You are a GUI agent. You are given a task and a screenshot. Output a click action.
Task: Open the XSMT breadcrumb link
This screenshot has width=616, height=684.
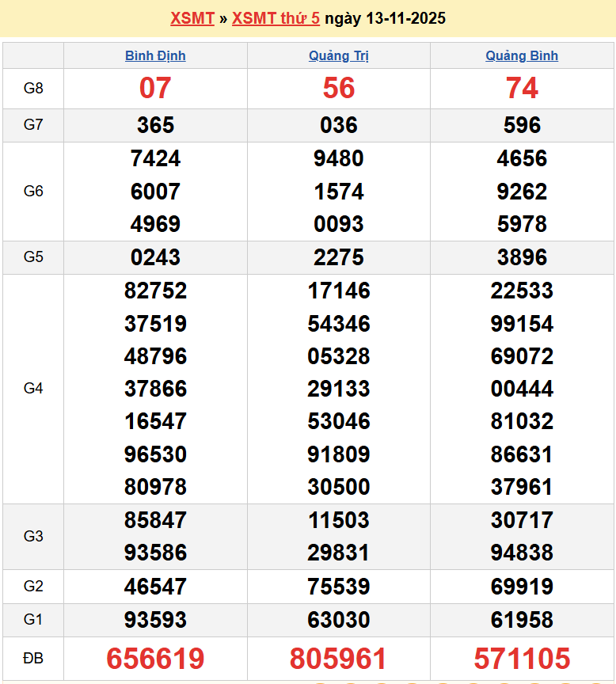[192, 18]
